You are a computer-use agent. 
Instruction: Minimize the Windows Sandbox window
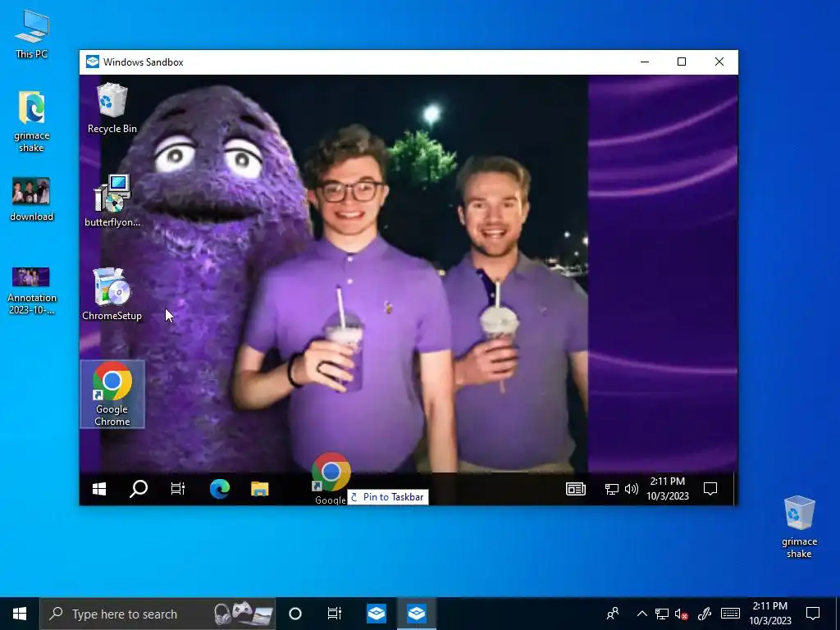(645, 62)
